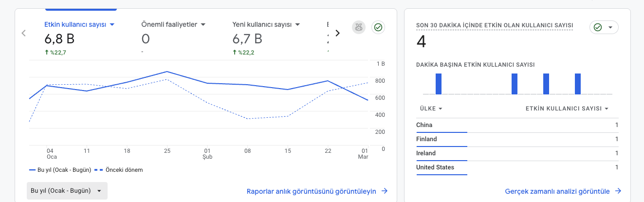644x202 pixels.
Task: Click the 6,8 B active users value
Action: pyautogui.click(x=59, y=38)
